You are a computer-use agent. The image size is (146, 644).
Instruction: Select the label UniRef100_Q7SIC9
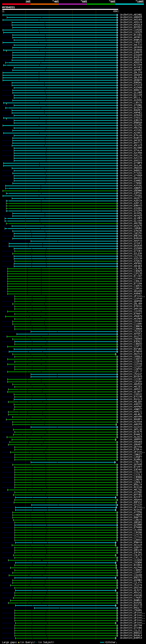(x=131, y=85)
